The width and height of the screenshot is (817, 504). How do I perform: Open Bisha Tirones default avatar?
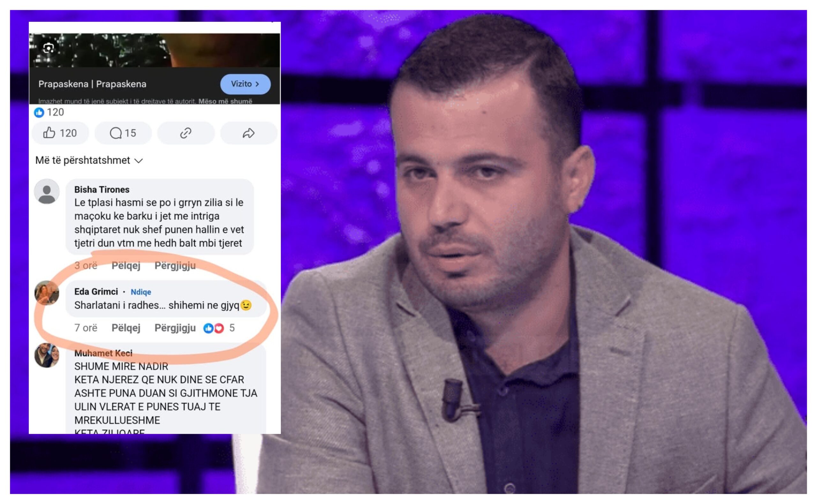pyautogui.click(x=47, y=191)
